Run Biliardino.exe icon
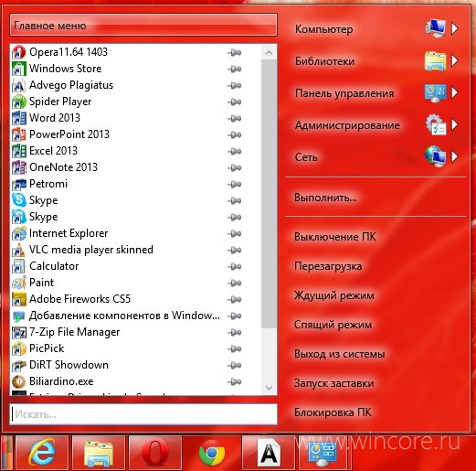 18,381
